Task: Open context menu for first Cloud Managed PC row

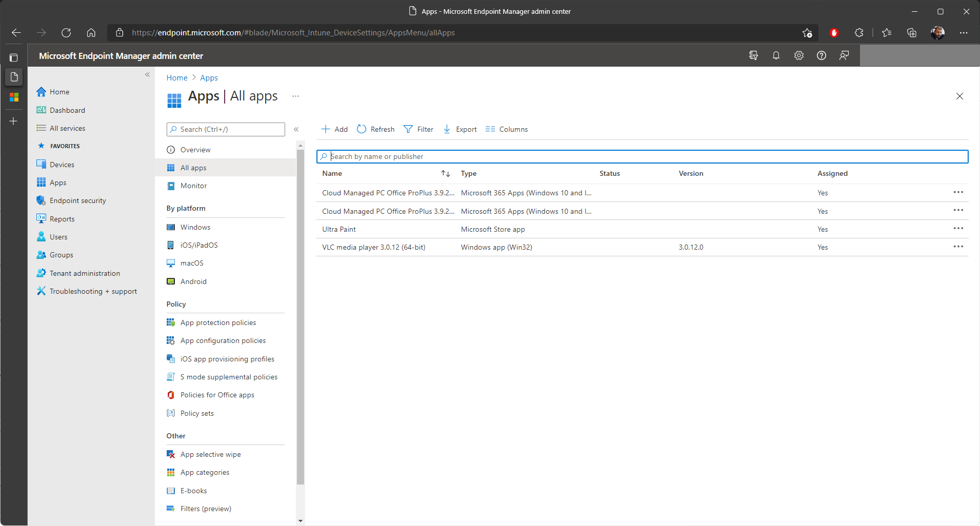Action: (x=958, y=192)
